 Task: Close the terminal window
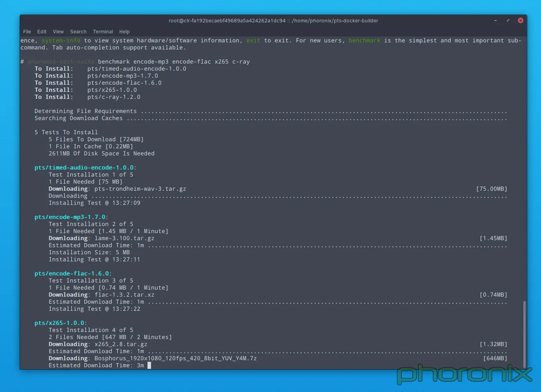pos(521,20)
